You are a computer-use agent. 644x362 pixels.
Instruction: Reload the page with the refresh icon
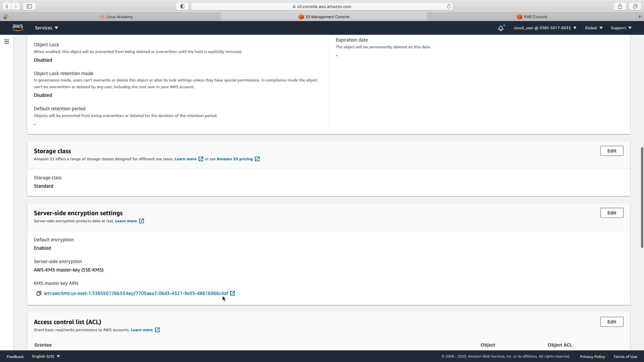click(x=449, y=6)
